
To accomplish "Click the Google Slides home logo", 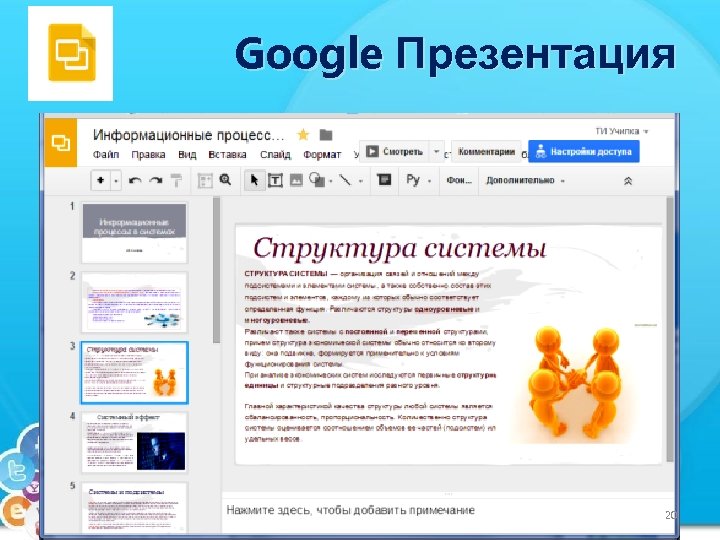I will tap(61, 143).
